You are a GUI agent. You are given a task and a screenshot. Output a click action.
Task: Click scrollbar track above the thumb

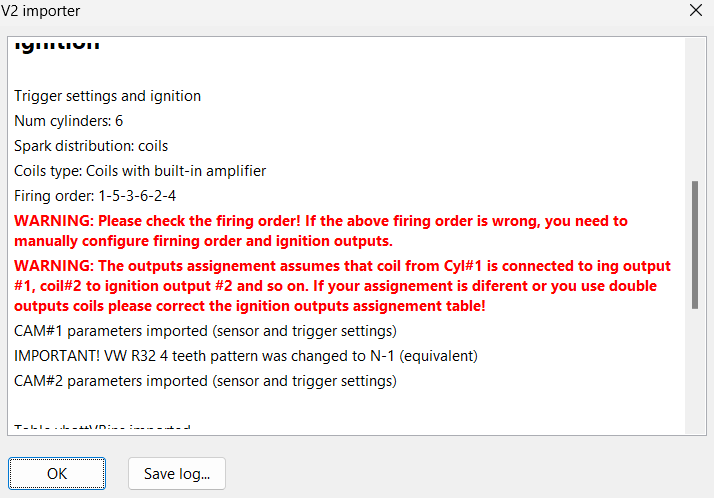pyautogui.click(x=694, y=110)
